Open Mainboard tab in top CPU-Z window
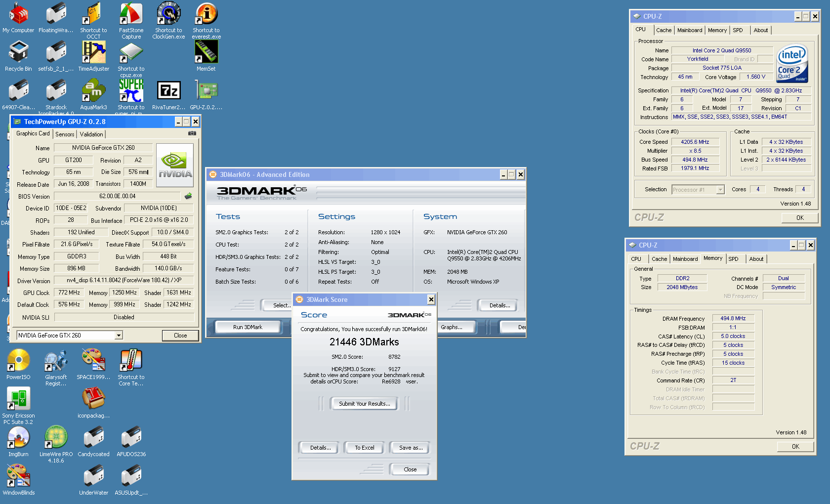 (690, 30)
